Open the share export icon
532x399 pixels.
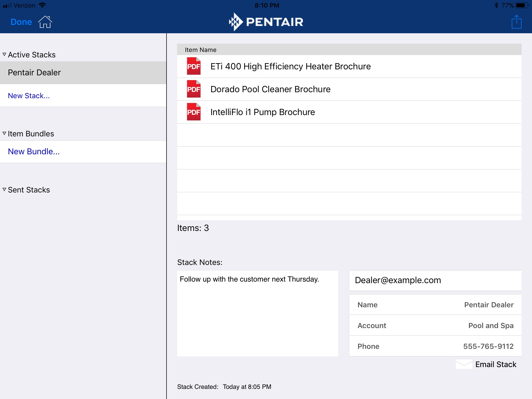[x=516, y=22]
